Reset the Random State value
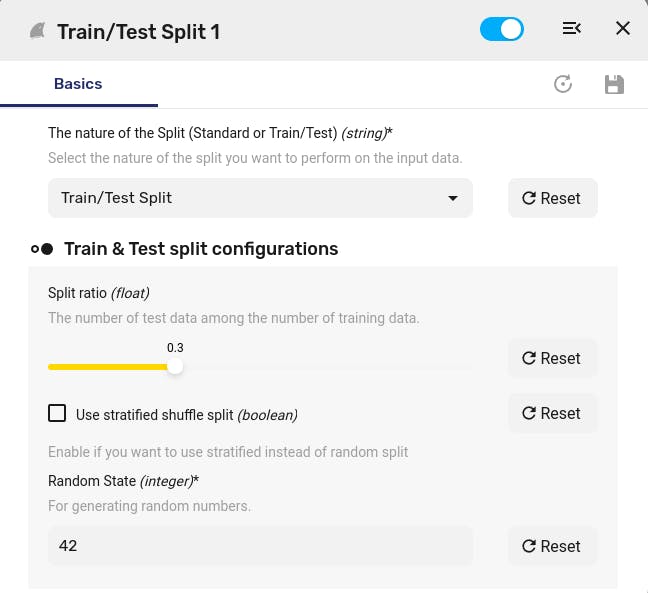 click(553, 546)
